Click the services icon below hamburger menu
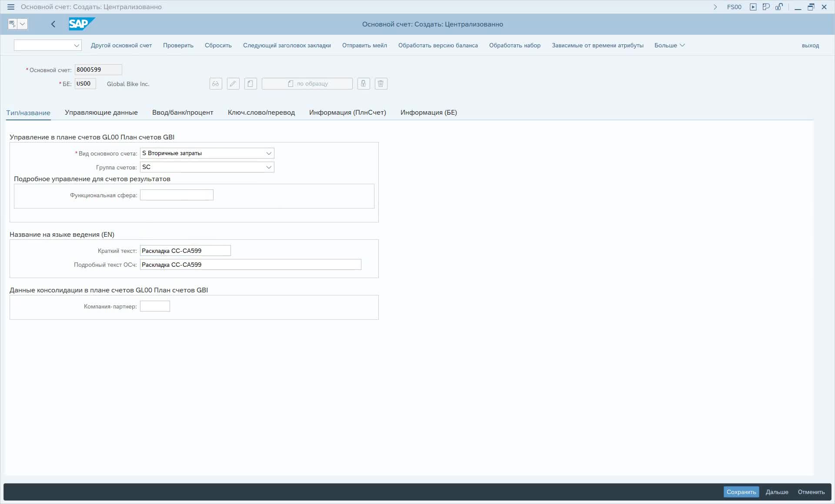This screenshot has width=835, height=504. (12, 24)
